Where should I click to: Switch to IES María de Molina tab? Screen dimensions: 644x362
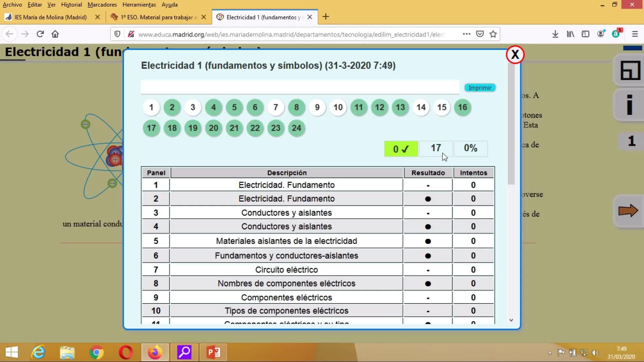[x=50, y=17]
